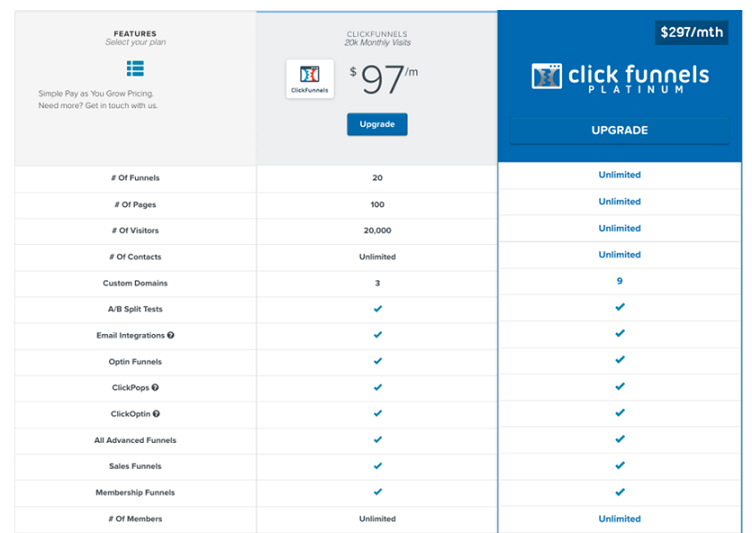Image resolution: width=752 pixels, height=533 pixels.
Task: Click the $297/mth price badge
Action: [x=692, y=33]
